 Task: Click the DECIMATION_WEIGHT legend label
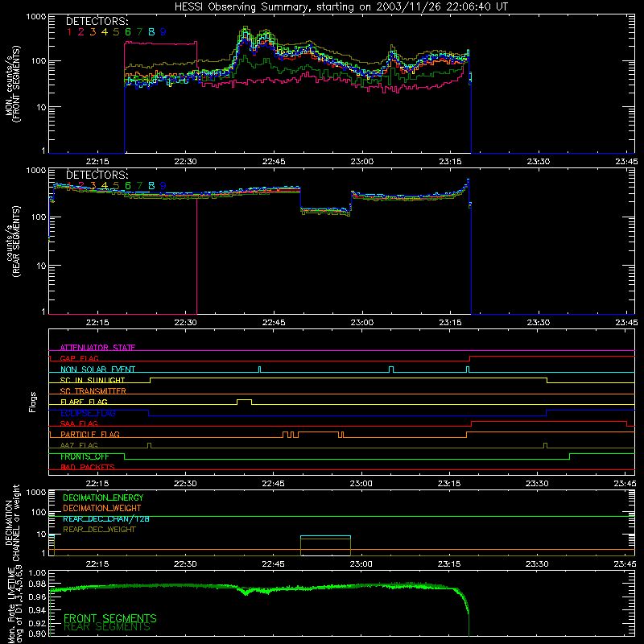102,508
